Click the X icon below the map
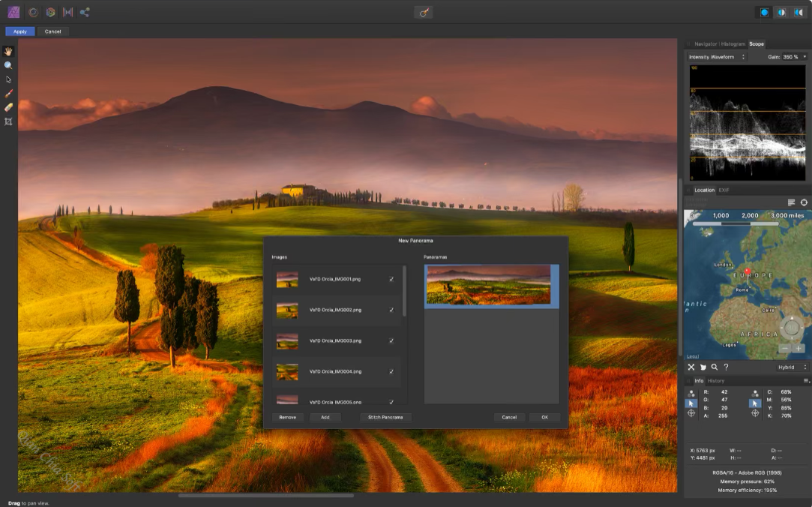The height and width of the screenshot is (507, 812). coord(691,367)
